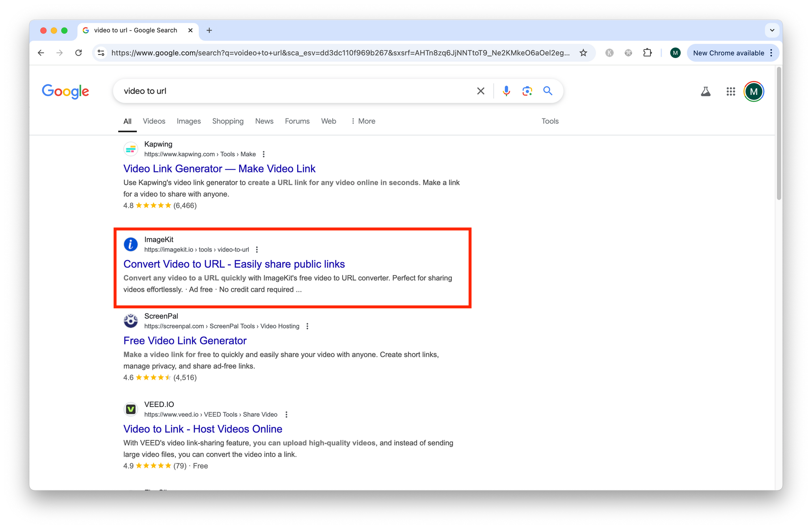Click the gray round extension icon beside K
Viewport: 812px width, 529px height.
click(x=628, y=53)
